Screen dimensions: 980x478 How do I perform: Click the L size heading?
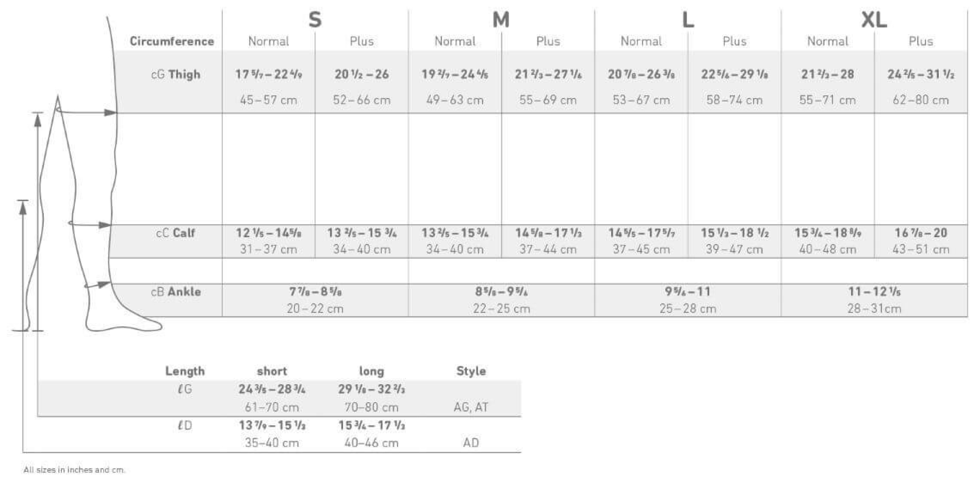688,20
